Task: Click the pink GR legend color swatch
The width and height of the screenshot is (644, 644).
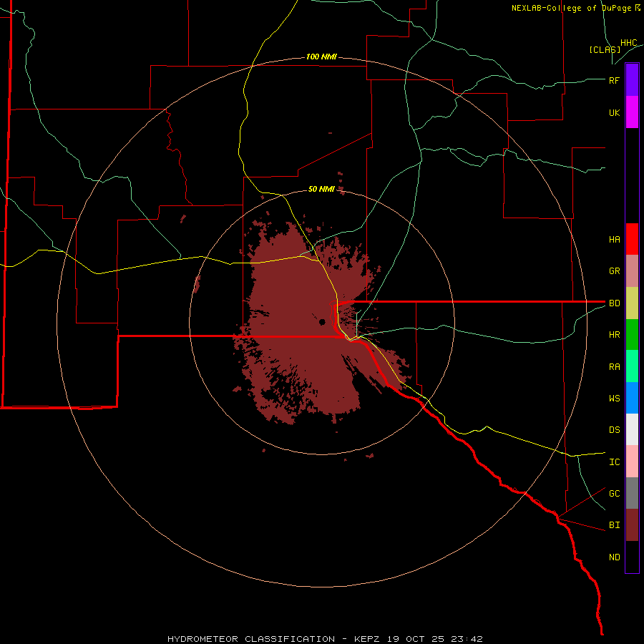Action: [632, 271]
